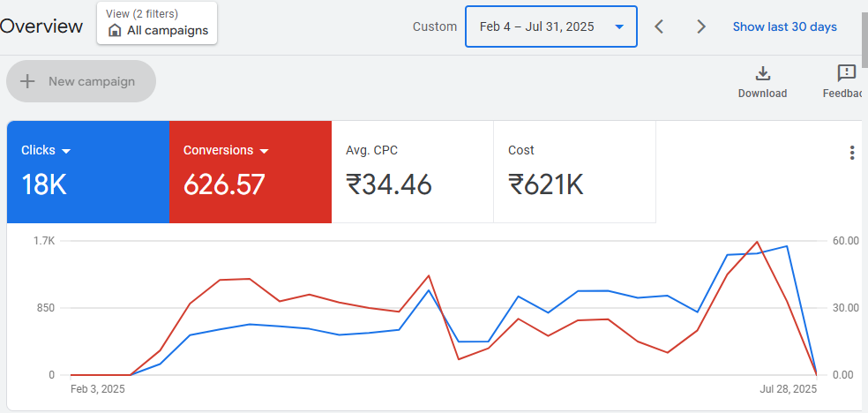This screenshot has height=413, width=868.
Task: Expand the Conversions metric dropdown arrow
Action: tap(264, 151)
